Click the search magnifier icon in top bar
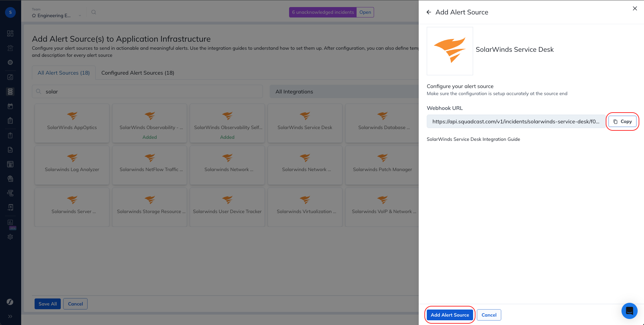The height and width of the screenshot is (325, 644). 94,12
